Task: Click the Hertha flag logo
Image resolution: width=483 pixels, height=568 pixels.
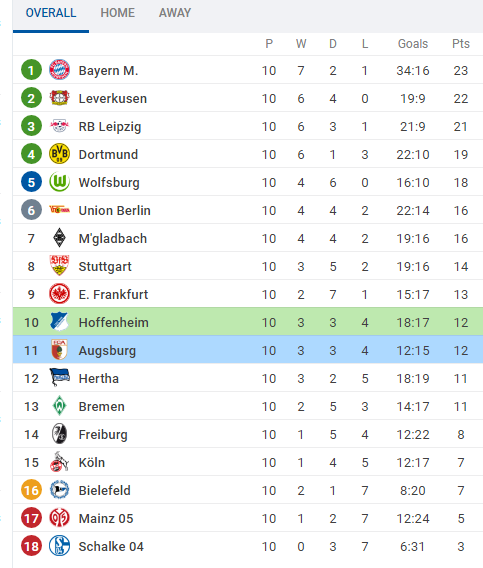Action: [x=59, y=377]
